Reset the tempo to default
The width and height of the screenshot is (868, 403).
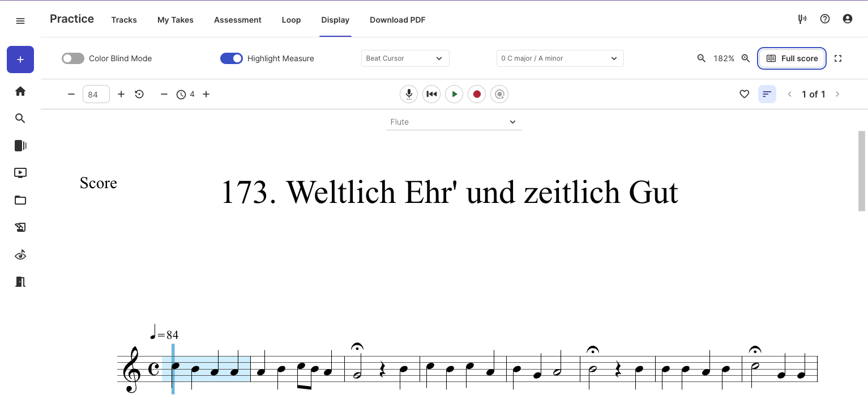[x=139, y=94]
